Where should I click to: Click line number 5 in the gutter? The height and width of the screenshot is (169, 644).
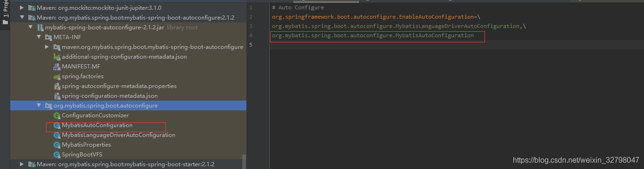coord(251,45)
